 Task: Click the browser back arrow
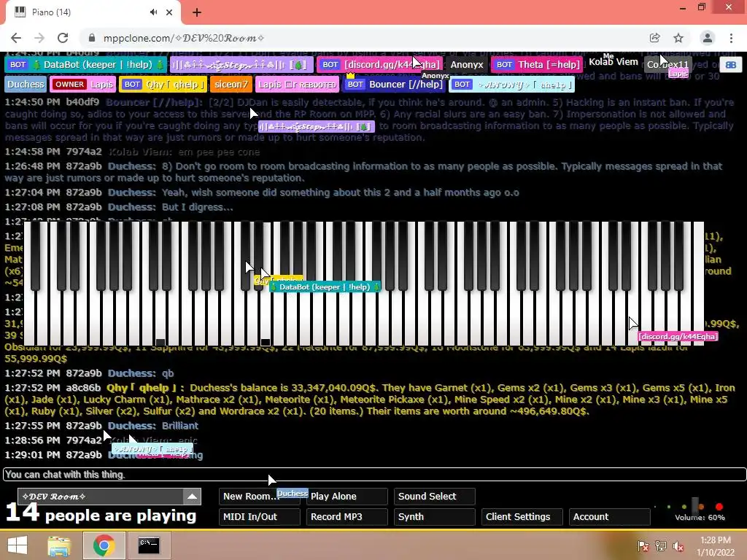16,38
